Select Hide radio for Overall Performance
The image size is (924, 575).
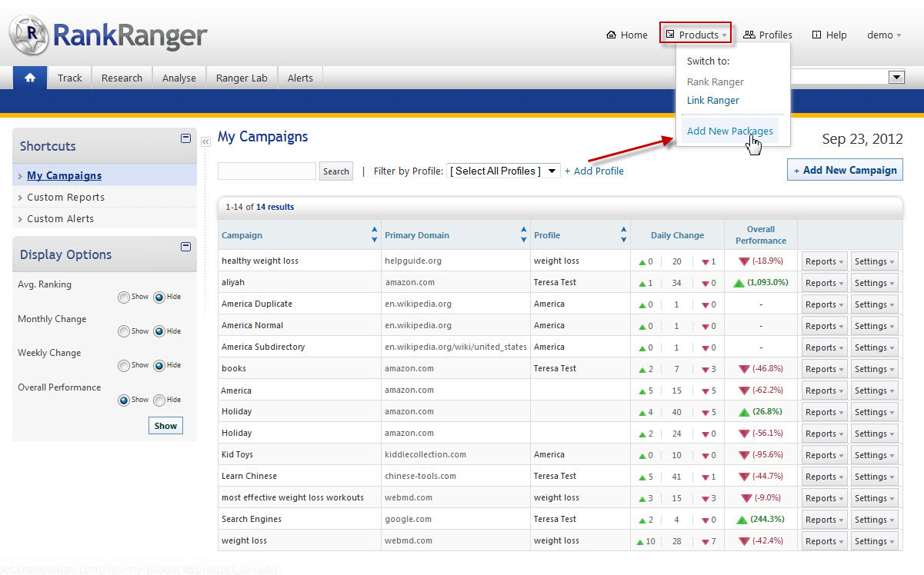159,401
